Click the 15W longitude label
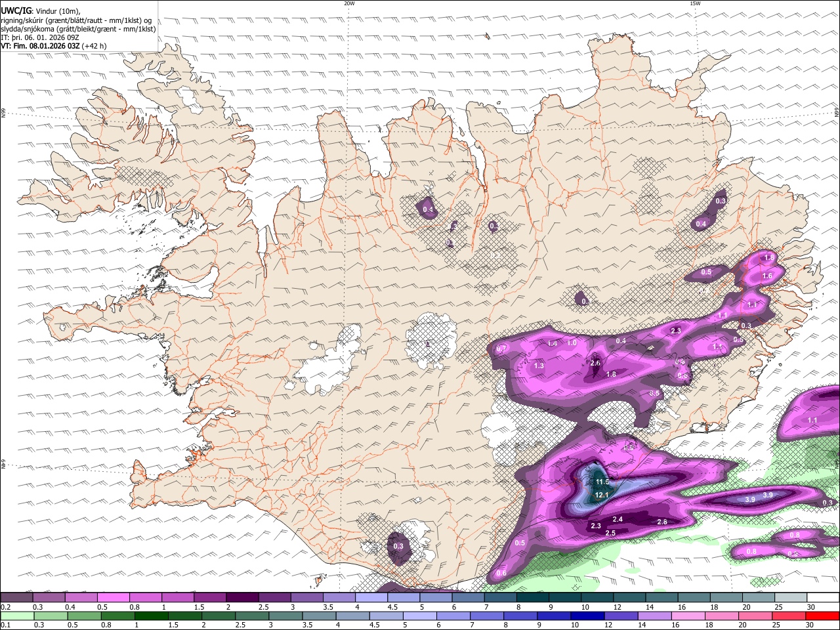Viewport: 840px width, 630px height. click(x=695, y=3)
